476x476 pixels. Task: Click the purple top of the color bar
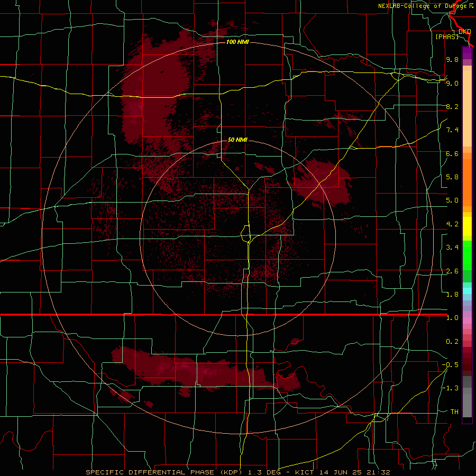pos(467,53)
